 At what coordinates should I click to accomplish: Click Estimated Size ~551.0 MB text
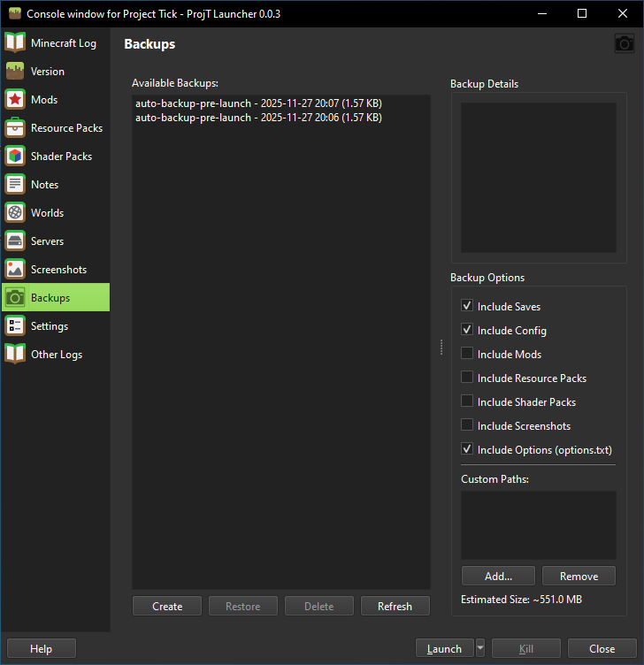pyautogui.click(x=521, y=600)
